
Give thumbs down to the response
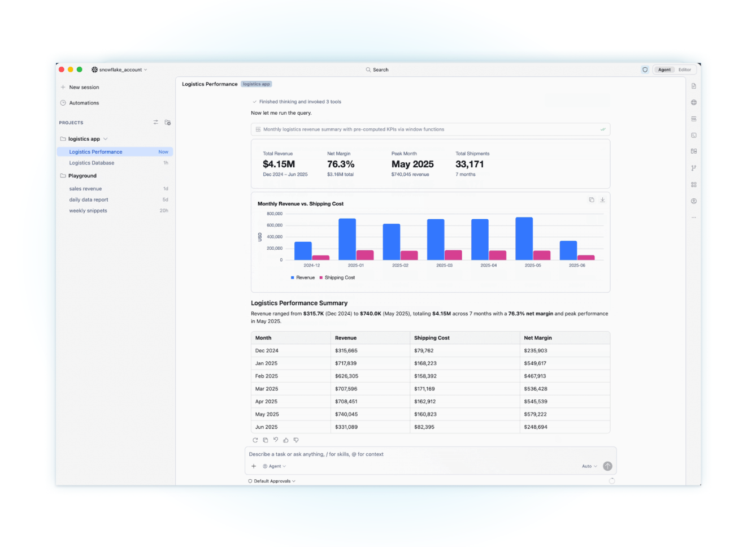[296, 440]
